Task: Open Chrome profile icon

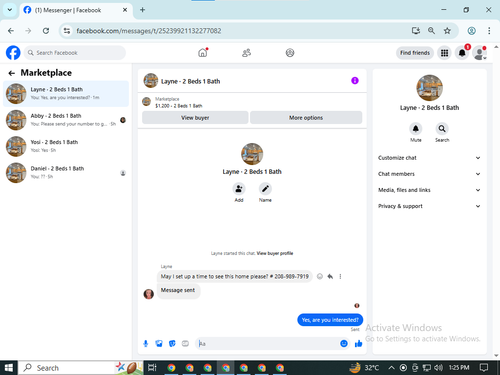Action: pyautogui.click(x=471, y=31)
